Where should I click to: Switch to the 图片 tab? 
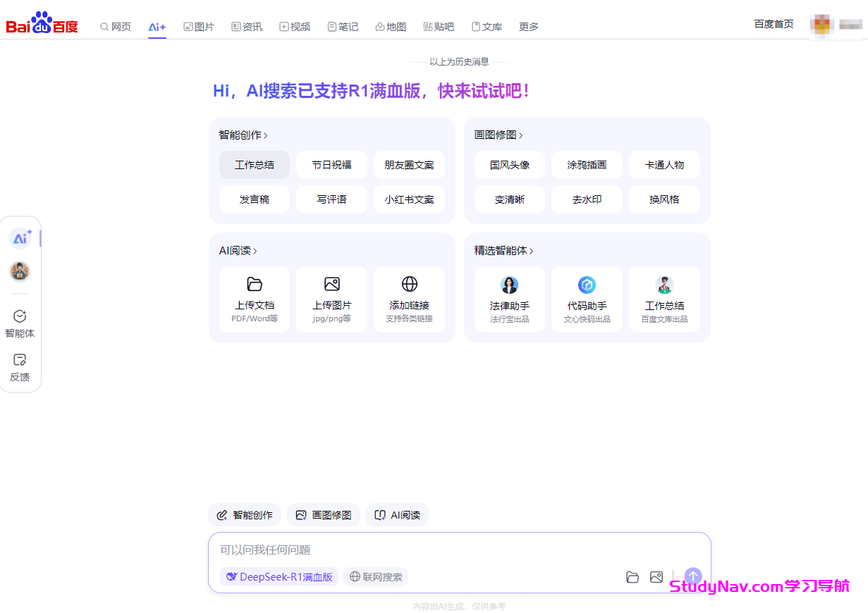(x=199, y=26)
